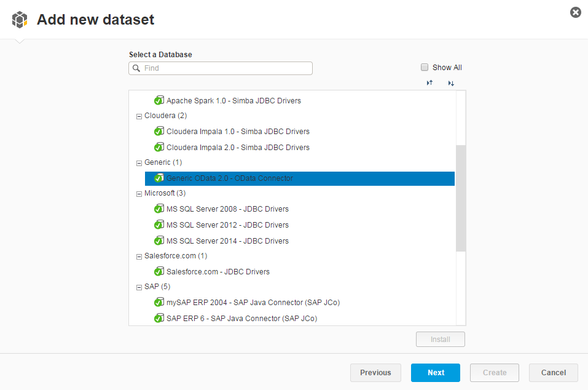The width and height of the screenshot is (588, 390).
Task: Click the Generic (1) group label
Action: point(163,162)
